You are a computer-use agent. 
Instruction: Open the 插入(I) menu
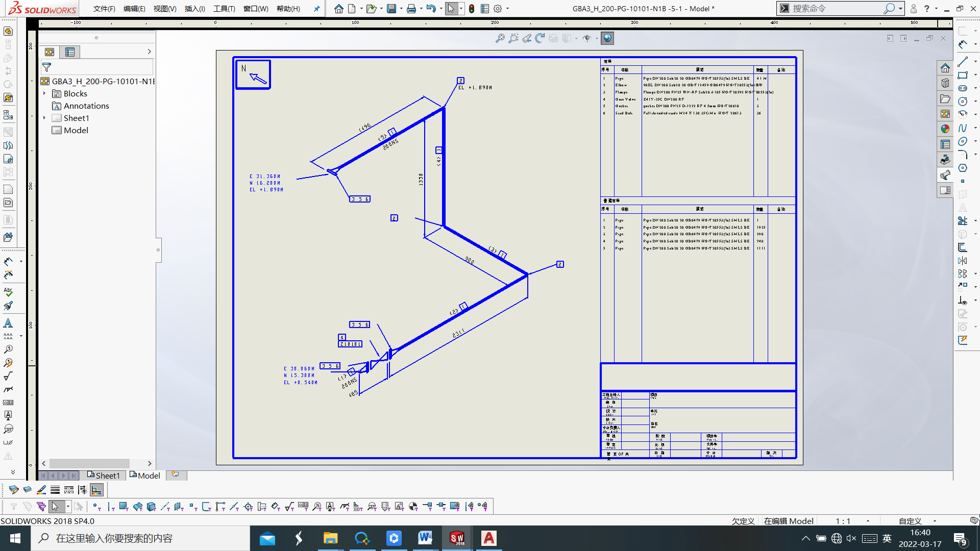194,9
